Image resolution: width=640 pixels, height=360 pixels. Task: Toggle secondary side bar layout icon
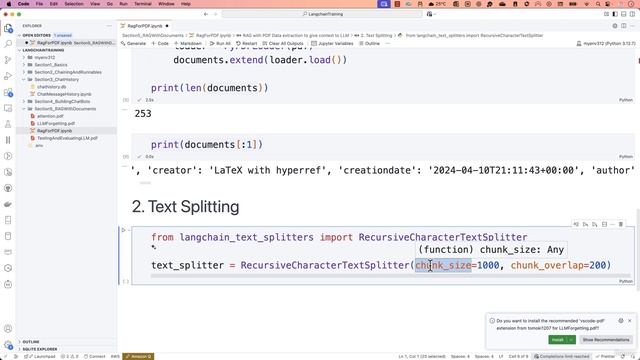632,14
